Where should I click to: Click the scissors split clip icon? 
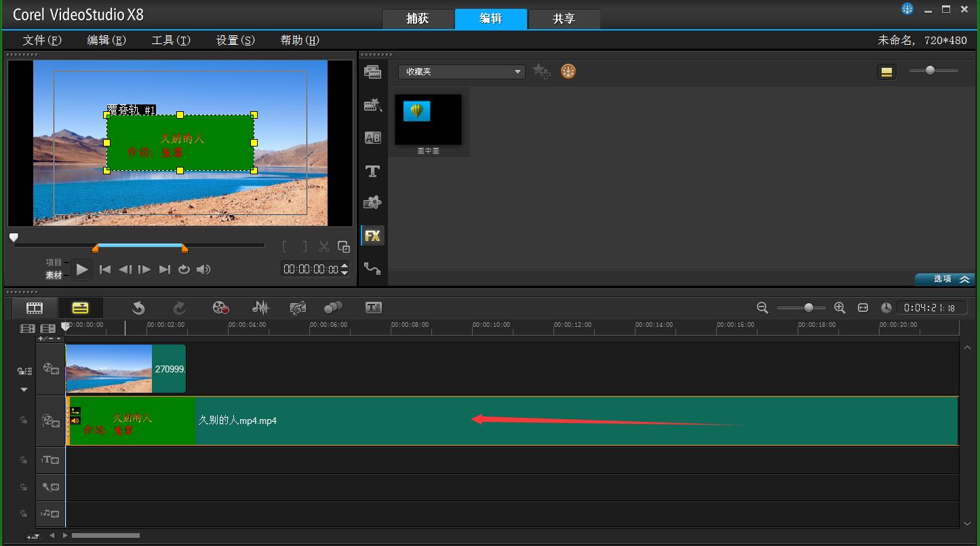pos(324,247)
